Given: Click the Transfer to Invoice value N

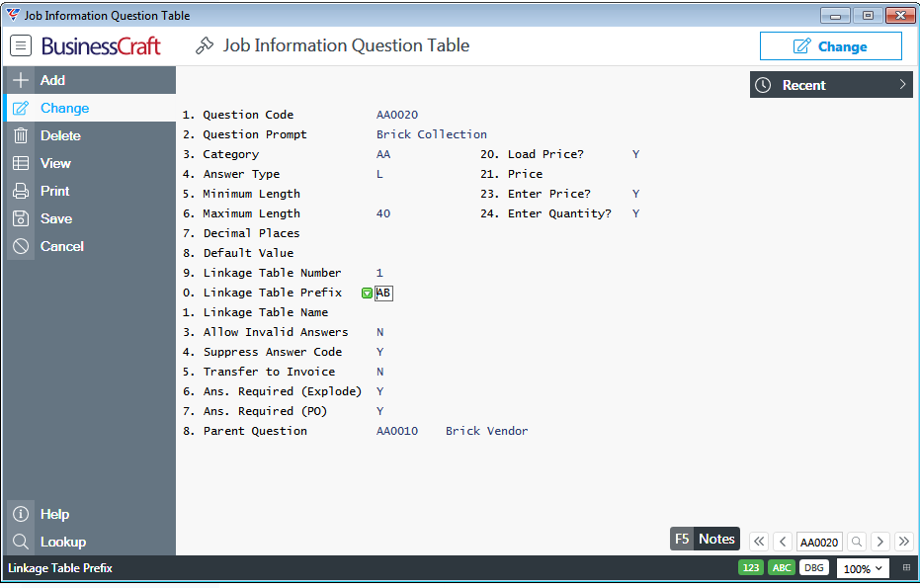Looking at the screenshot, I should click(379, 372).
